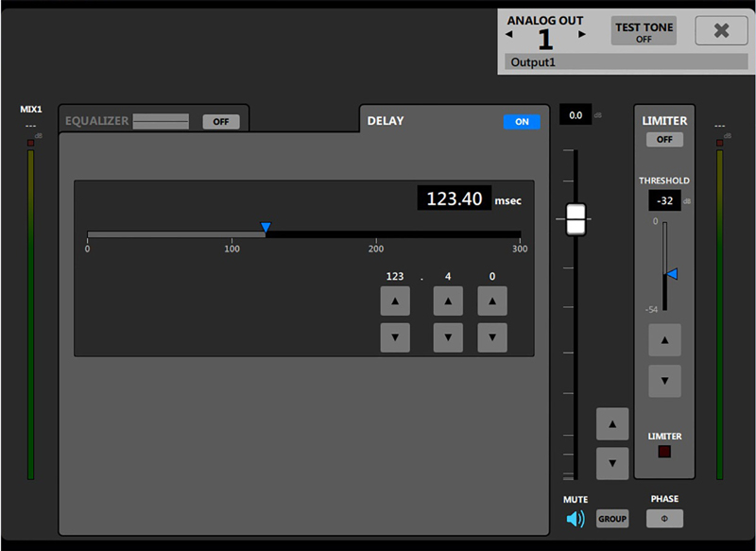Increase delay milliseconds with 123 up arrow
This screenshot has width=756, height=551.
click(395, 301)
